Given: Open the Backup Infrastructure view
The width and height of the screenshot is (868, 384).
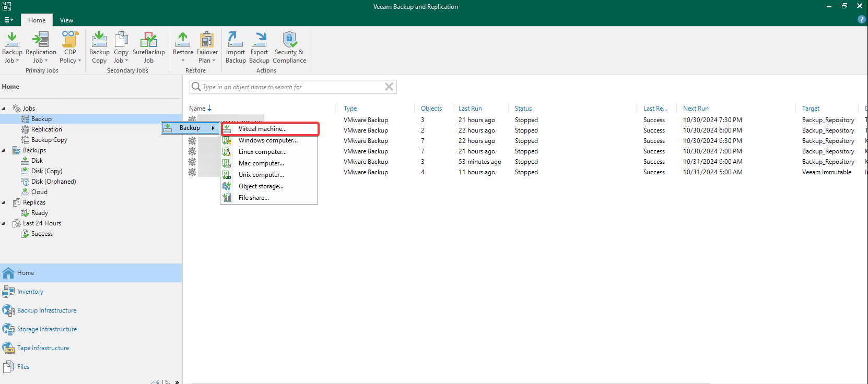Looking at the screenshot, I should (46, 310).
